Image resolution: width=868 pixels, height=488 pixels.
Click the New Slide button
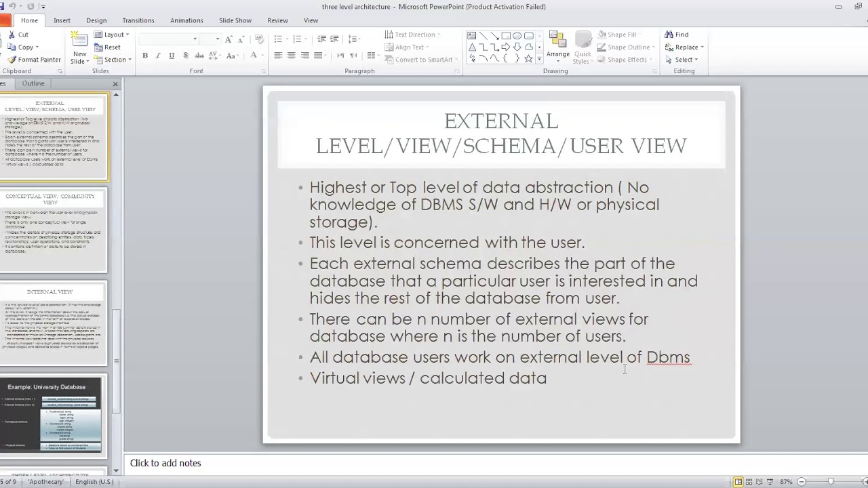coord(79,47)
